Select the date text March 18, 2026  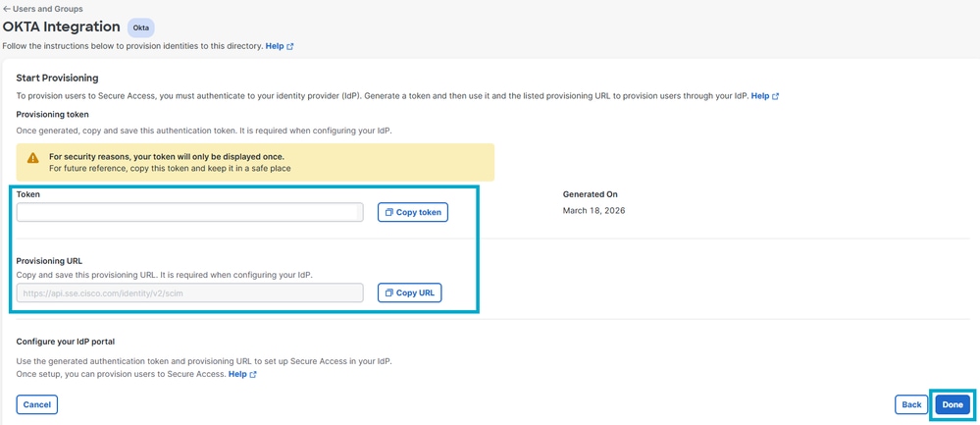pyautogui.click(x=593, y=211)
